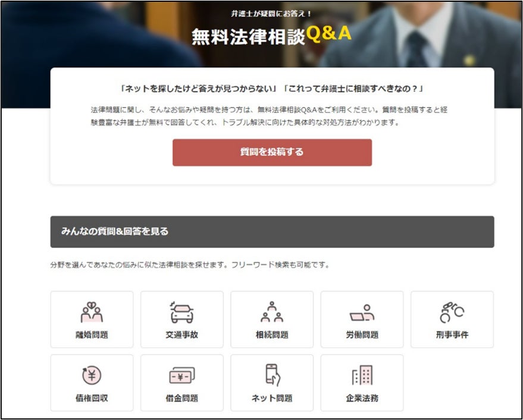The image size is (523, 420).
Task: Select the 刑事事件 handcuffs icon
Action: pos(452,312)
